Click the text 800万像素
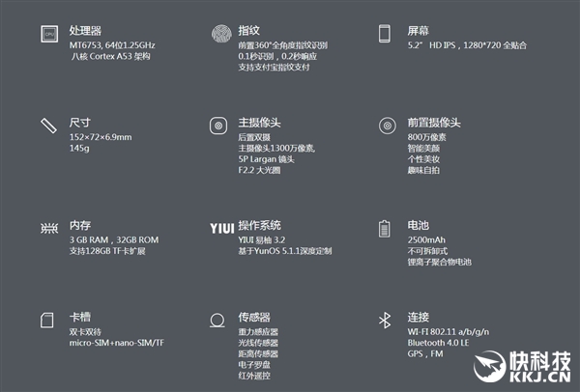Image resolution: width=580 pixels, height=392 pixels. (427, 137)
